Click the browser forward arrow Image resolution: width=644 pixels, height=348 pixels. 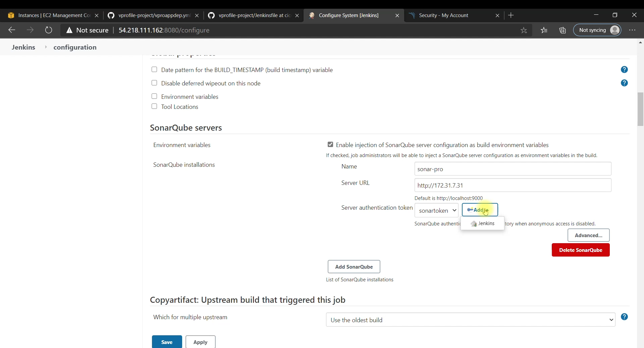coord(30,30)
